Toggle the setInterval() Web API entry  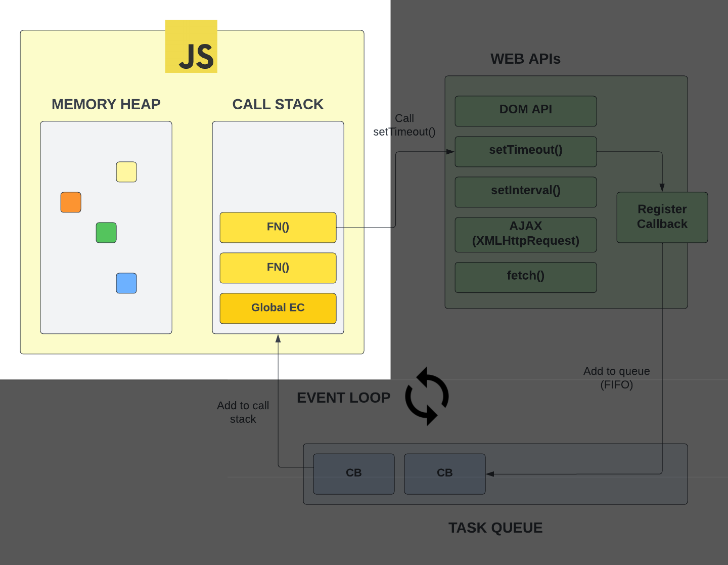525,192
